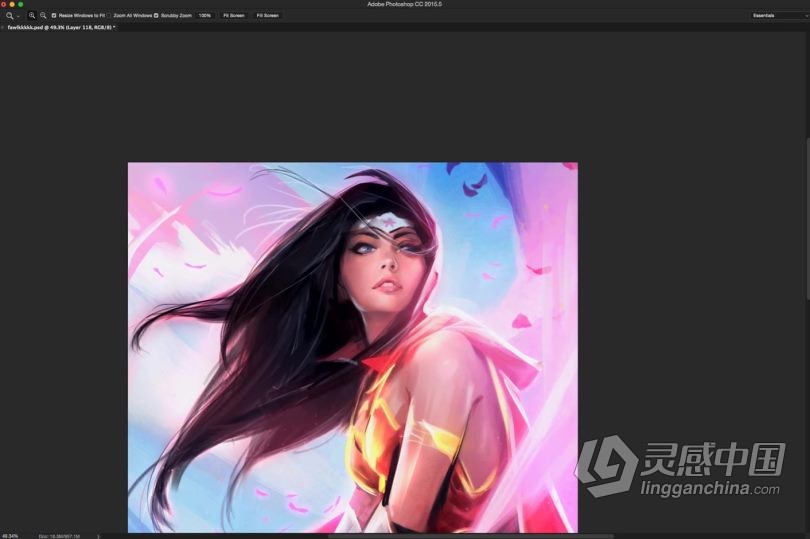Click the 100% zoom button
Viewport: 810px width, 539px height.
[x=205, y=16]
